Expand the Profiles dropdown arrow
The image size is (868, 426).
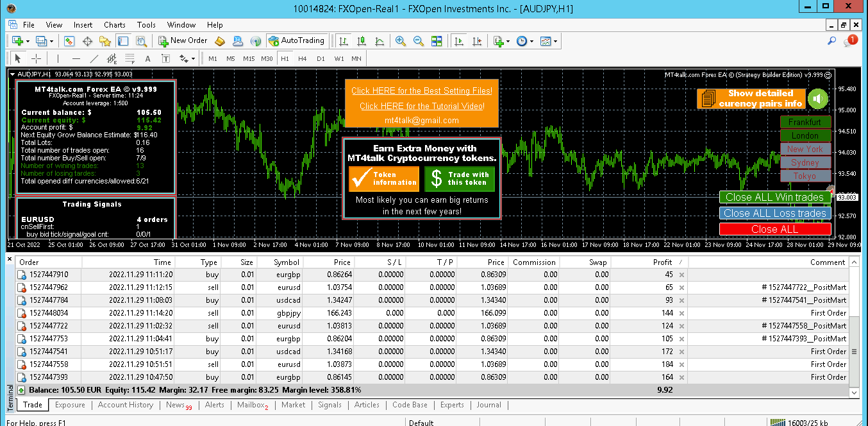tap(51, 41)
